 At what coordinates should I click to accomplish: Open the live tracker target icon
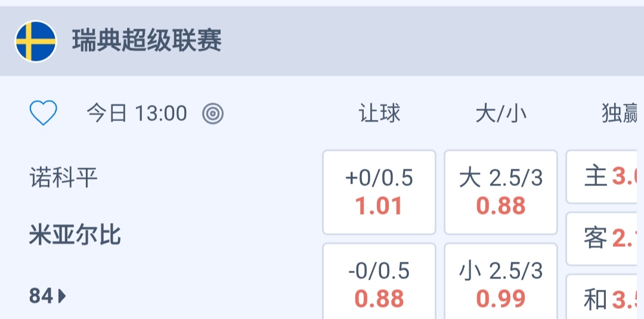tap(213, 113)
